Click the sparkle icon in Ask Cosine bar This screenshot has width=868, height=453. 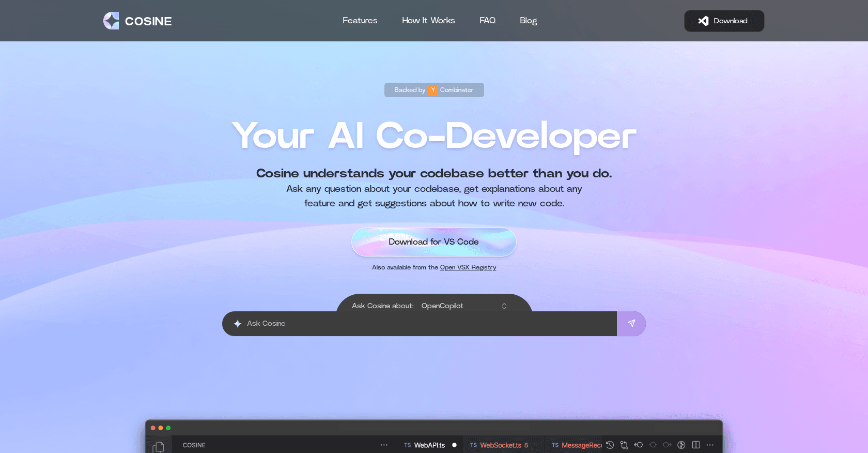tap(238, 324)
